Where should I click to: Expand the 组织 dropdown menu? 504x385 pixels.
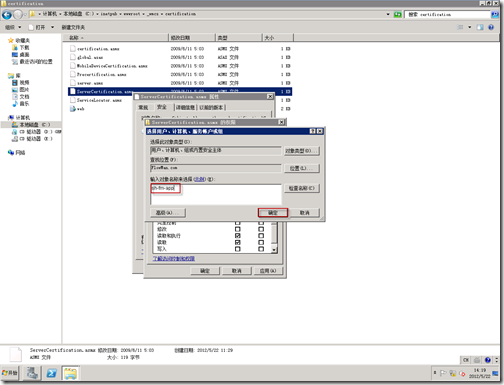[13, 27]
